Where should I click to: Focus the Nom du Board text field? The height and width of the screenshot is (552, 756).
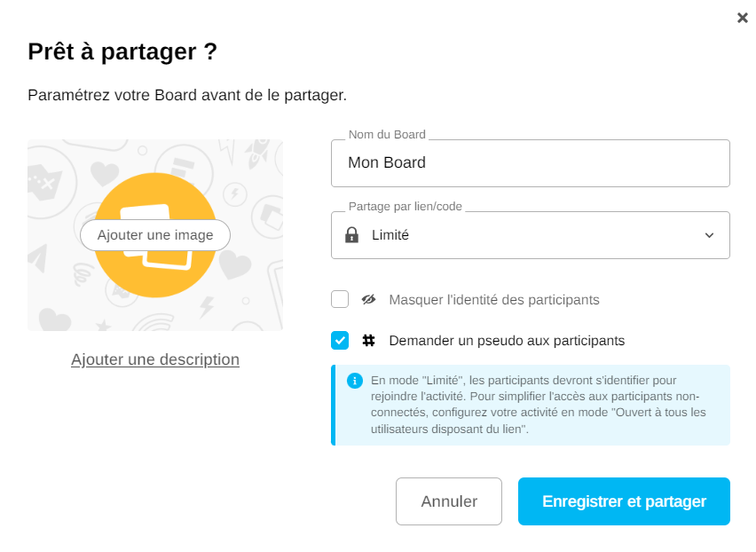[x=530, y=163]
